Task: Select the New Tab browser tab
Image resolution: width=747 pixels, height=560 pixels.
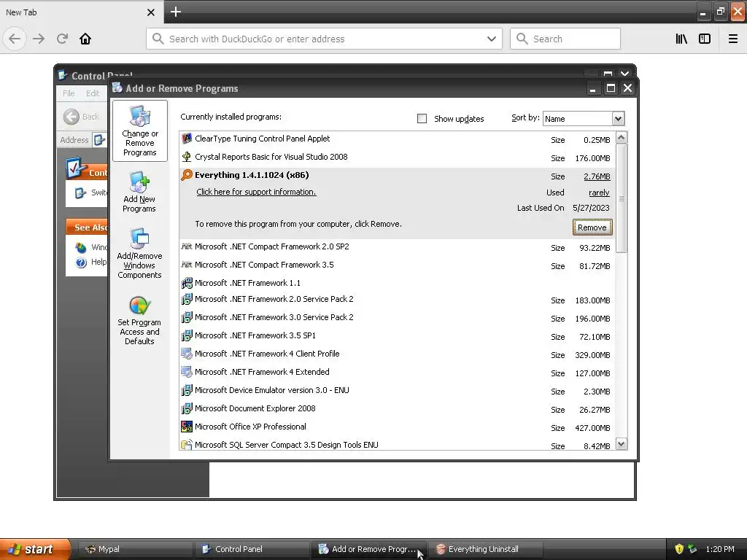Action: pos(81,12)
